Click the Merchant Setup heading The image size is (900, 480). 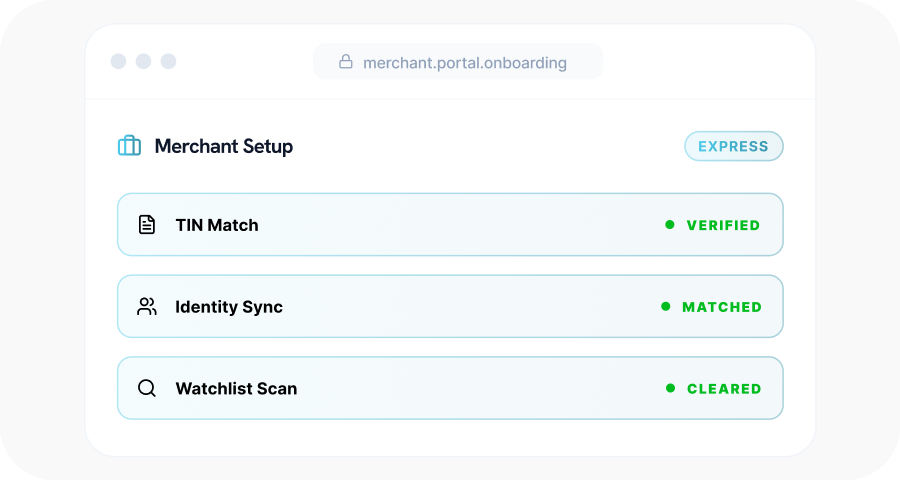tap(223, 146)
